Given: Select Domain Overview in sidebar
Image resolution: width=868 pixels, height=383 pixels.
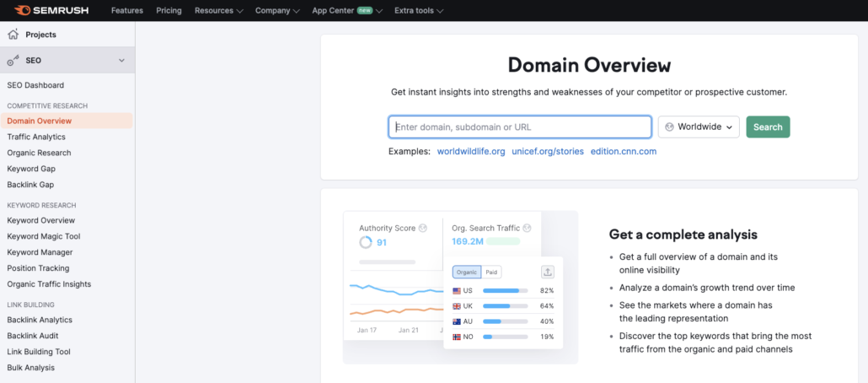Looking at the screenshot, I should click(x=67, y=121).
